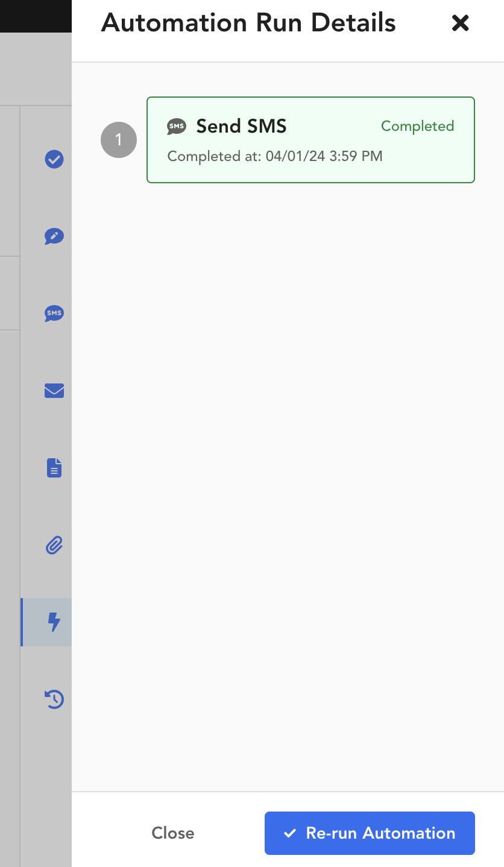The height and width of the screenshot is (867, 504).
Task: Click the Re-run Automation button
Action: click(x=370, y=833)
